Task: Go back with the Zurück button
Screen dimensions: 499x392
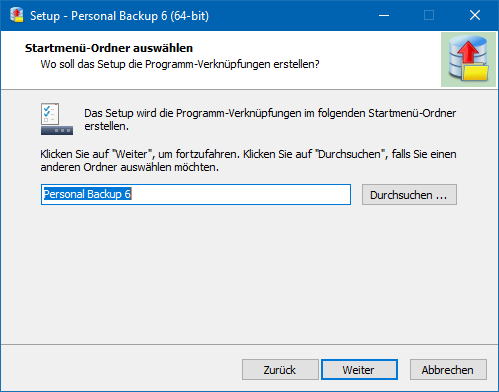Action: point(280,370)
